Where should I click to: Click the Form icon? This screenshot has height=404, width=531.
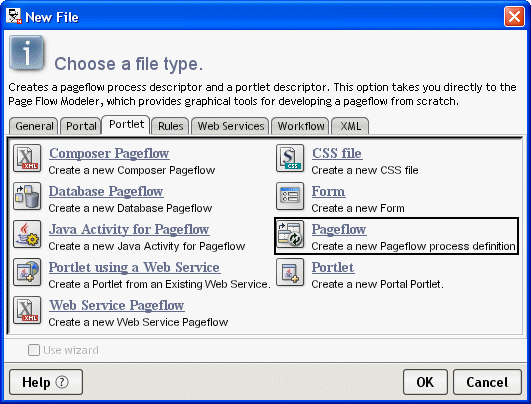290,196
